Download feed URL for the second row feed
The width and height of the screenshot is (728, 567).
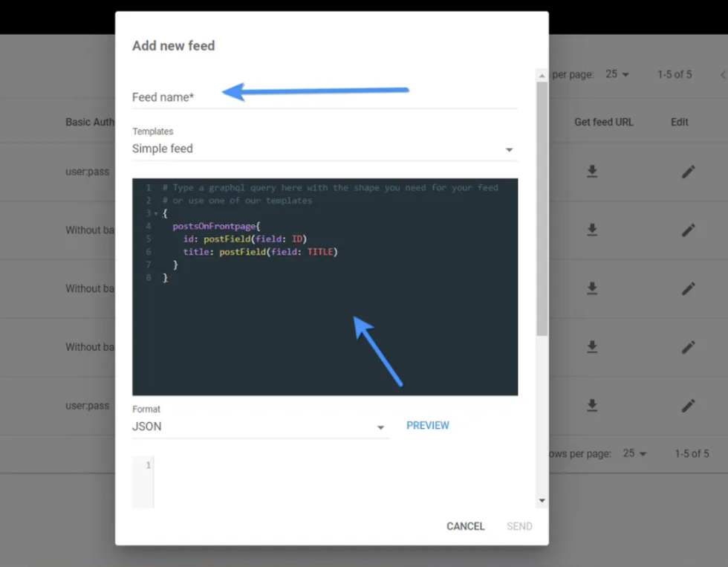pos(592,230)
